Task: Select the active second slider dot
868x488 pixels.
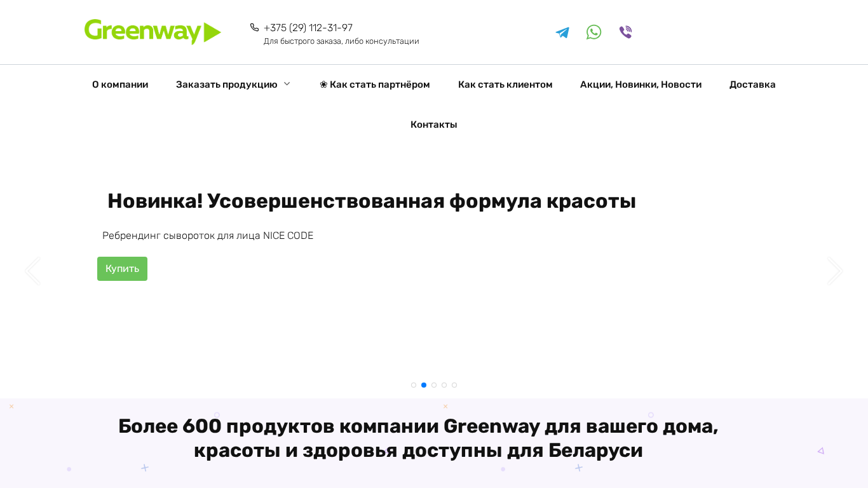Action: coord(424,385)
